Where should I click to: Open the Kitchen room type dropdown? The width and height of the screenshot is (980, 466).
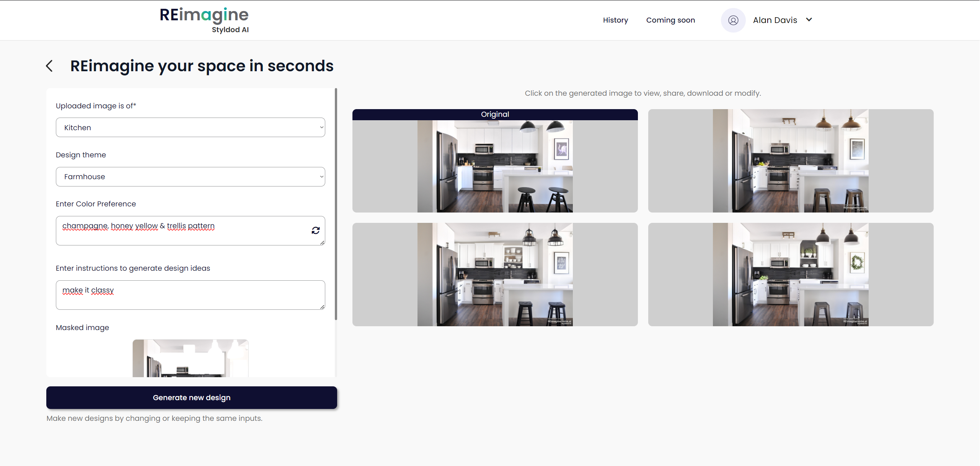coord(190,128)
